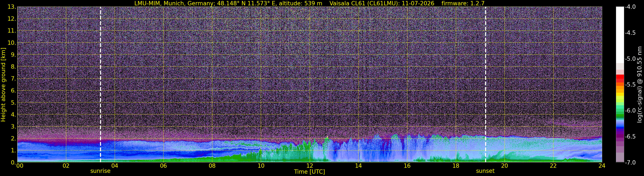This screenshot has height=176, width=644.
Task: Select the "7." height axis tick label
Action: (x=13, y=79)
